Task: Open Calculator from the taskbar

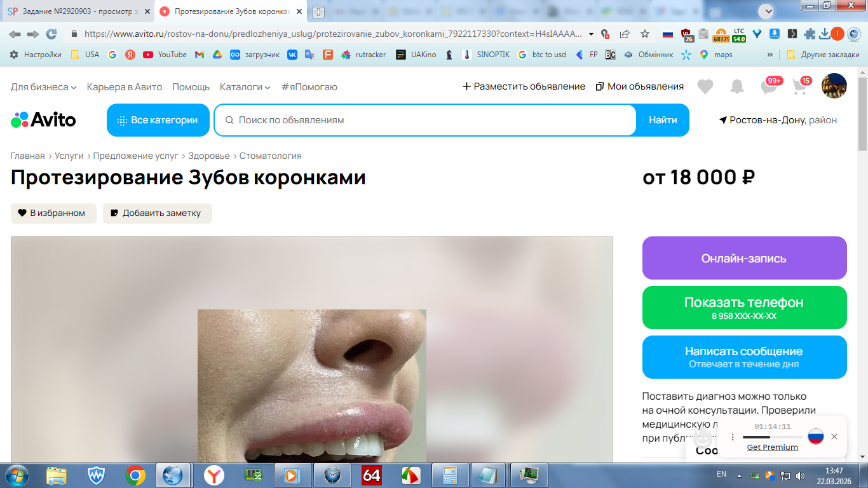Action: click(x=450, y=475)
